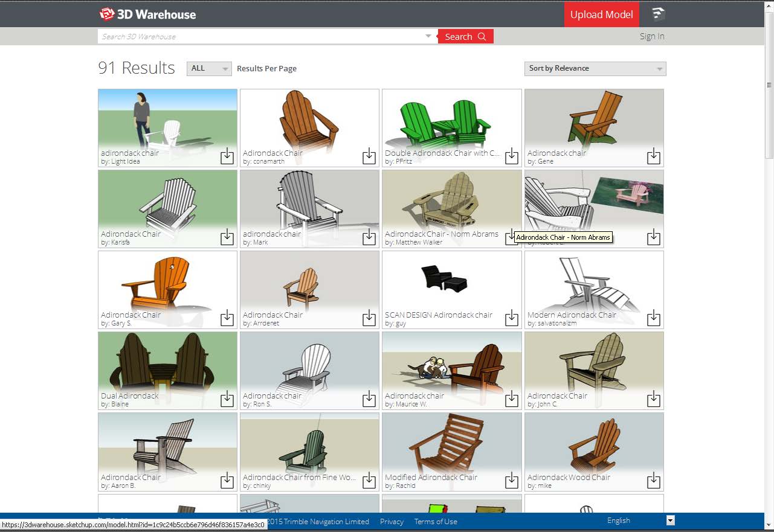The height and width of the screenshot is (532, 774).
Task: Click download icon for Double Adirondack Chair
Action: coord(511,156)
